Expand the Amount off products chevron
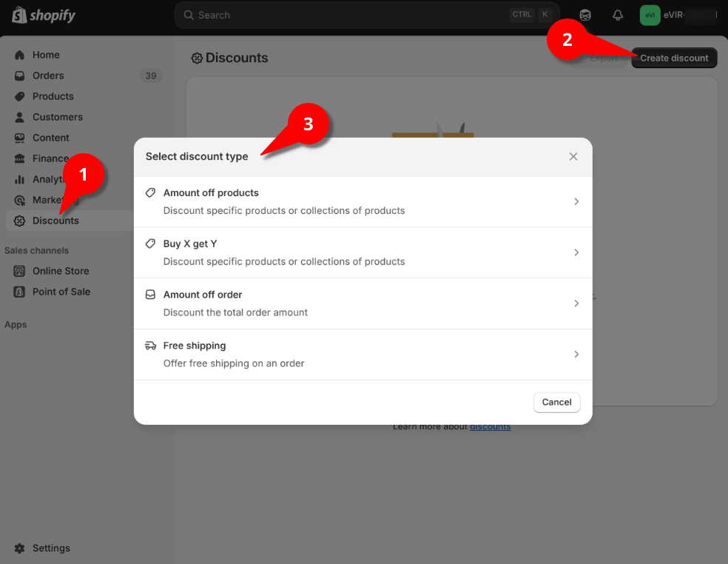Viewport: 728px width, 564px height. [x=576, y=201]
